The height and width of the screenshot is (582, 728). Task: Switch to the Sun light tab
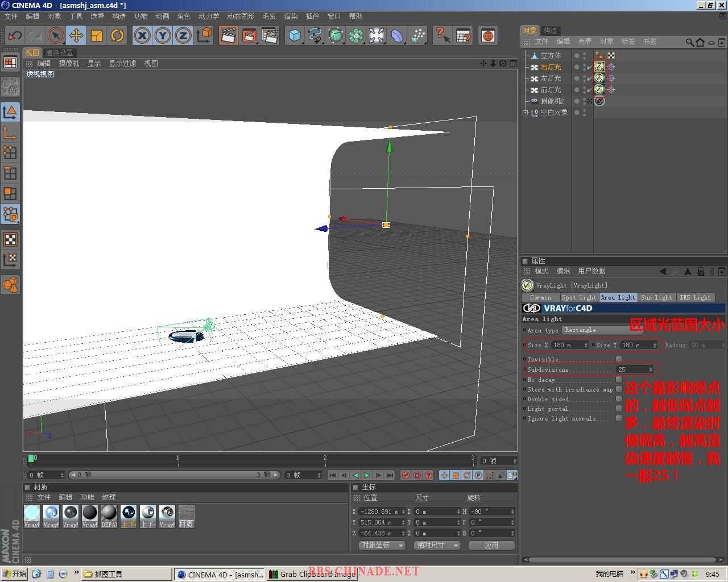(656, 297)
